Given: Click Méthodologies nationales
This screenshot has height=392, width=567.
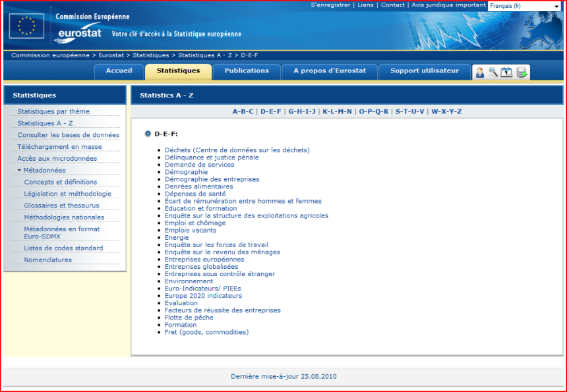Looking at the screenshot, I should [x=64, y=217].
